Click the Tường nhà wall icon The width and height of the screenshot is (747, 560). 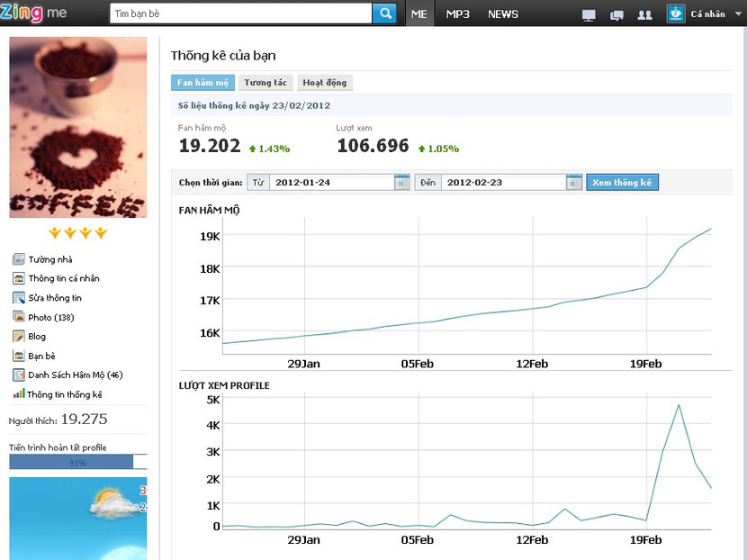(19, 259)
